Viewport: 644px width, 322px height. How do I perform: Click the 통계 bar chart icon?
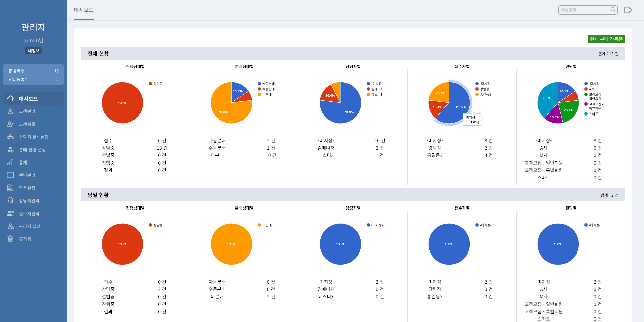tap(10, 162)
